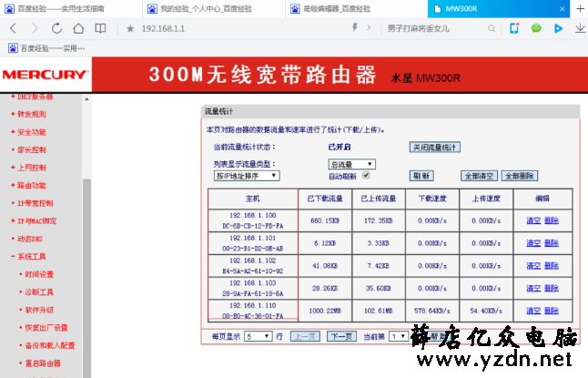The image size is (588, 378).
Task: Open a new tab with the plus icon
Action: coord(580,8)
